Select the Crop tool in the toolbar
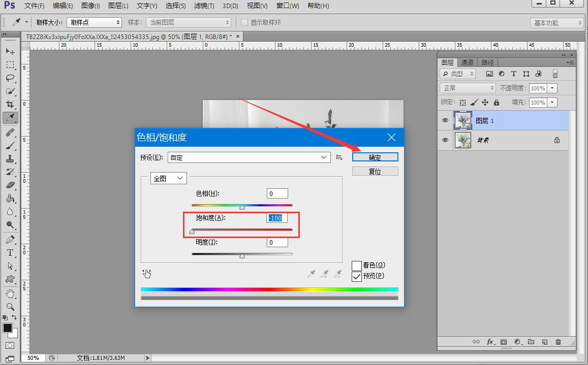Image resolution: width=588 pixels, height=365 pixels. coord(10,105)
